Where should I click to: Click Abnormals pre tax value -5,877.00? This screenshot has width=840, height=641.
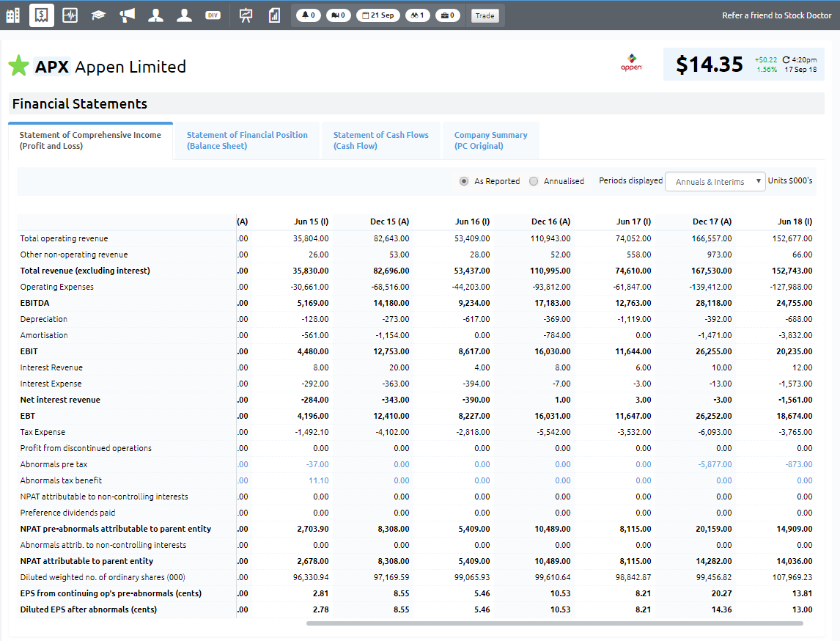tap(715, 464)
